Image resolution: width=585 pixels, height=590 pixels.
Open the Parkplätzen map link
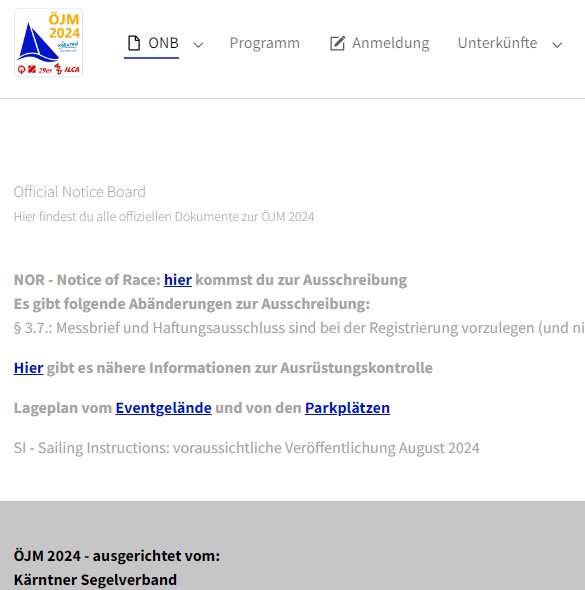point(347,408)
